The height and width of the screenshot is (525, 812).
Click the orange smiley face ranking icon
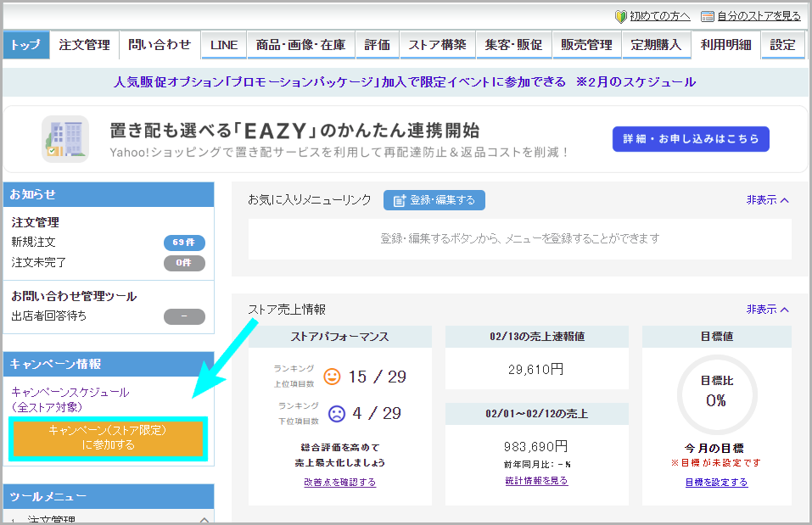pyautogui.click(x=332, y=377)
